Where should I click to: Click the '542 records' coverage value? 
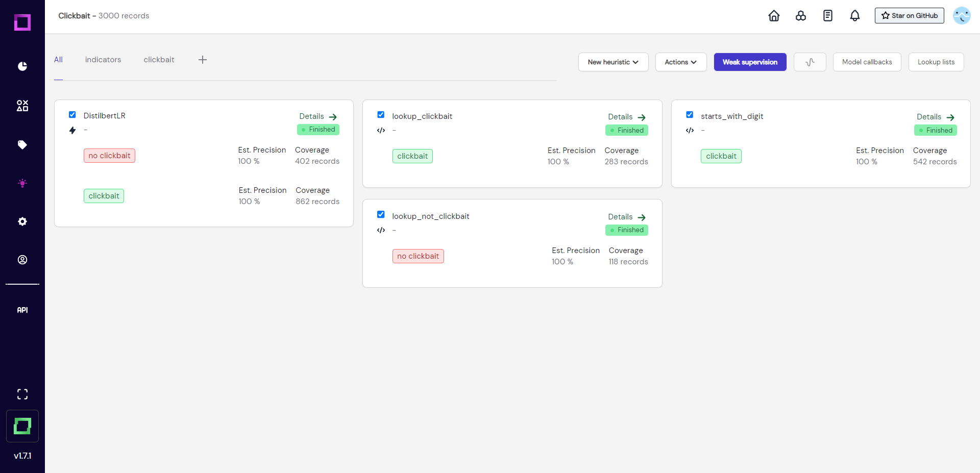pos(935,162)
